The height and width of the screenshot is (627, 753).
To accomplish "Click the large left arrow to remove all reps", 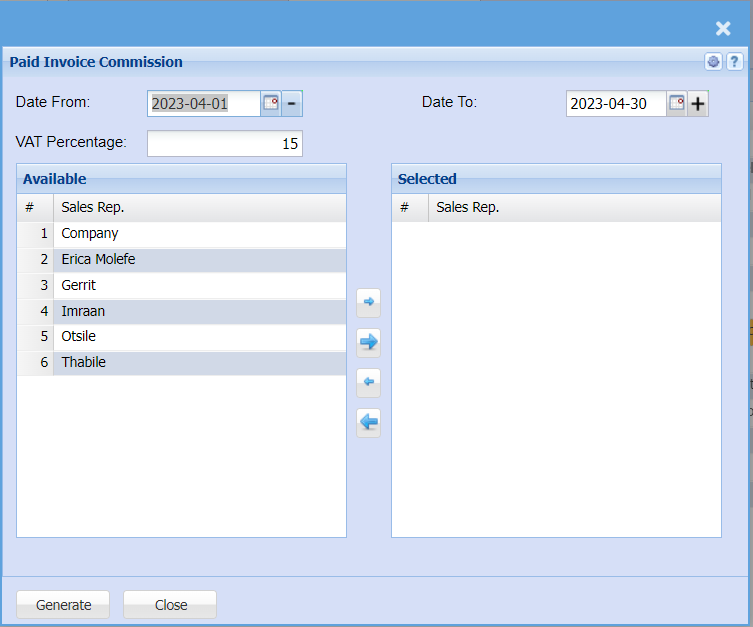I will tap(368, 423).
